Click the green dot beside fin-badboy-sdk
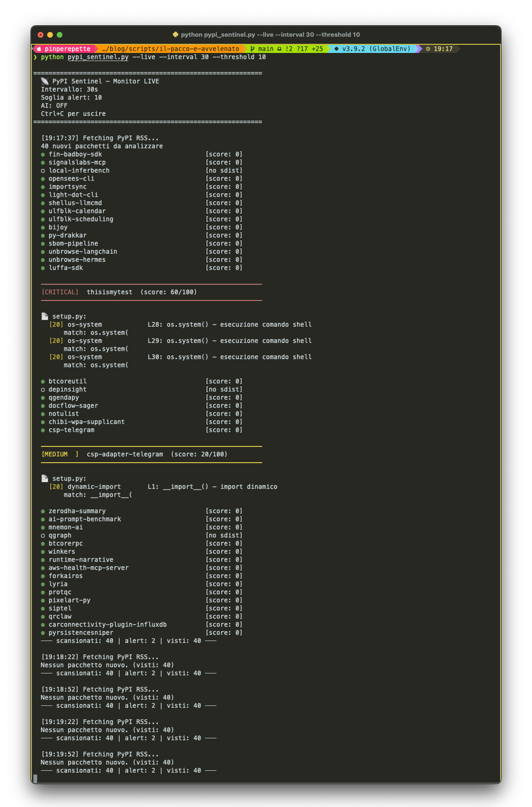Screen dimensions: 532x807 click(x=43, y=155)
